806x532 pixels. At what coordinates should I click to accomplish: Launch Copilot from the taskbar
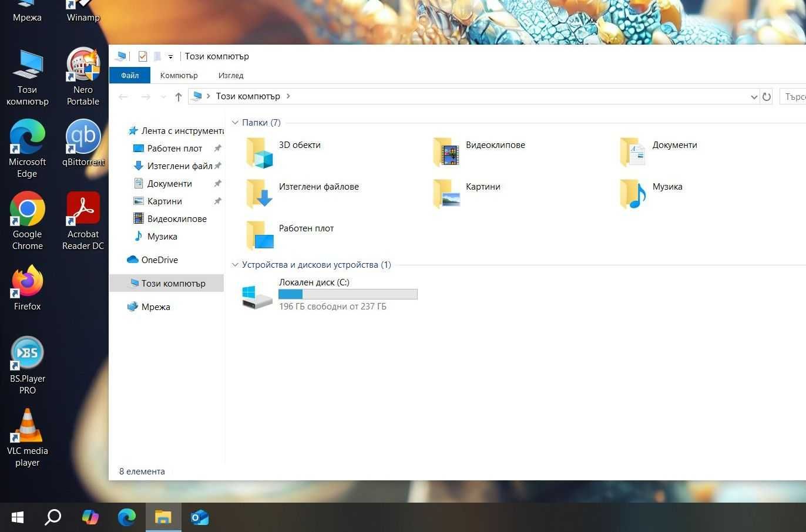coord(90,517)
